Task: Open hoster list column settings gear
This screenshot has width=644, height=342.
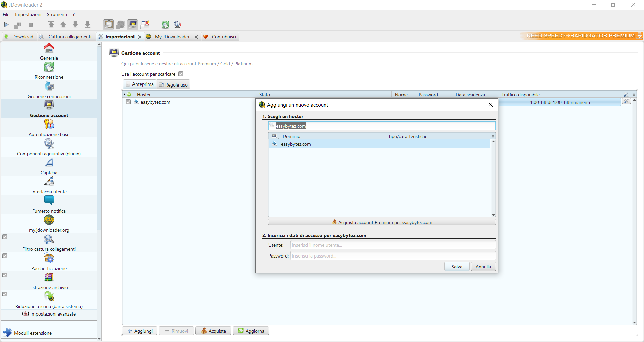Action: coord(493,136)
